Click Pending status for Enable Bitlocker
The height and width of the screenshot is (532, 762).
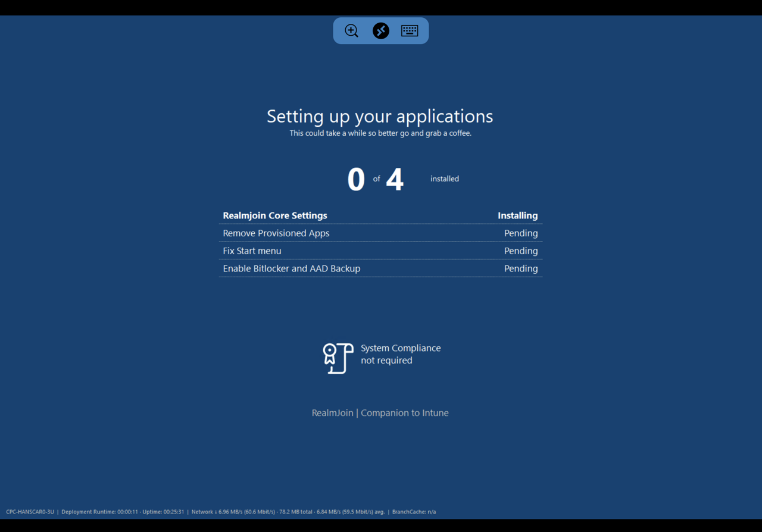[521, 269]
